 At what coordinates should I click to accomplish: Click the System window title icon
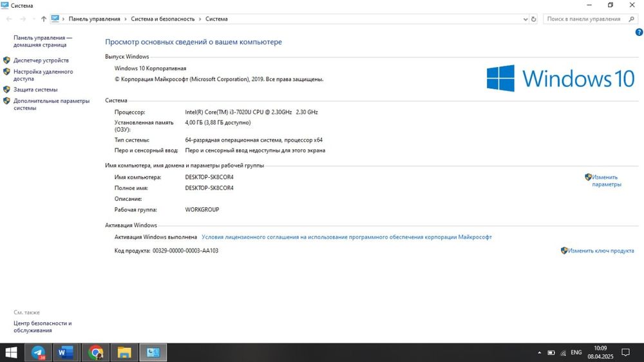pyautogui.click(x=5, y=5)
